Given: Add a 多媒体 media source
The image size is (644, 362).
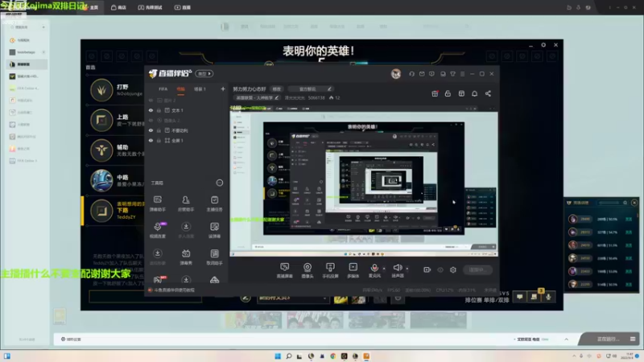Looking at the screenshot, I should 353,270.
